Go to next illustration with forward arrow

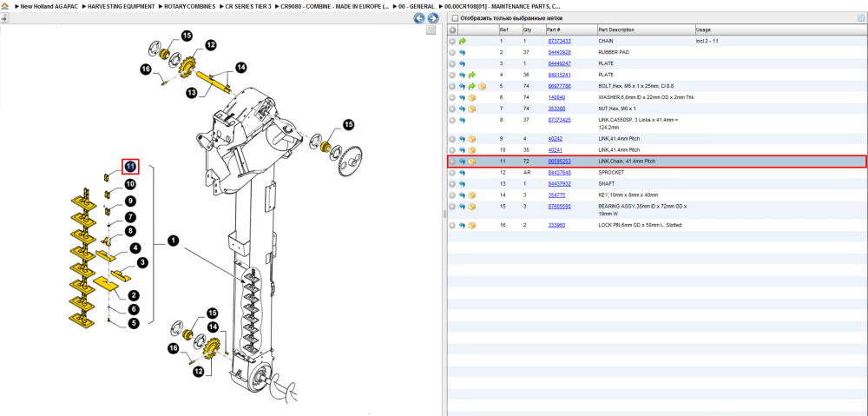click(x=433, y=18)
